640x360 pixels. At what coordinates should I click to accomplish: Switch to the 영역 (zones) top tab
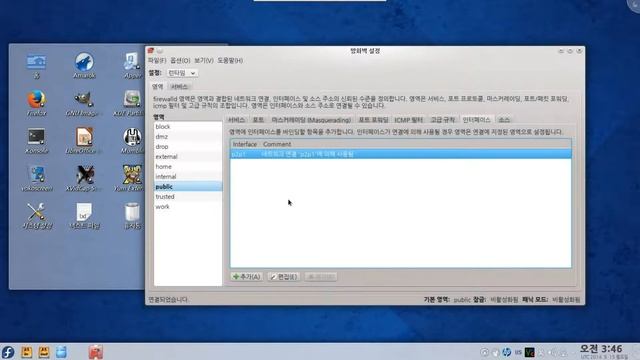click(158, 87)
